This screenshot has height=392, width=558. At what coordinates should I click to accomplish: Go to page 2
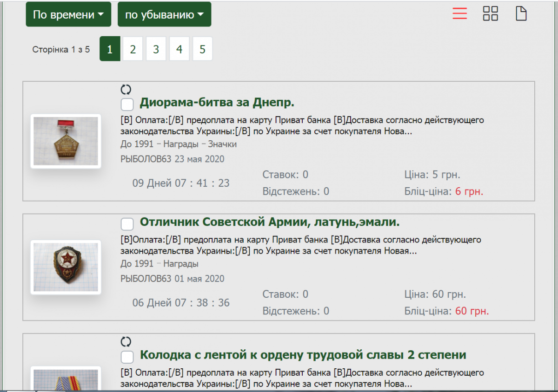point(133,49)
